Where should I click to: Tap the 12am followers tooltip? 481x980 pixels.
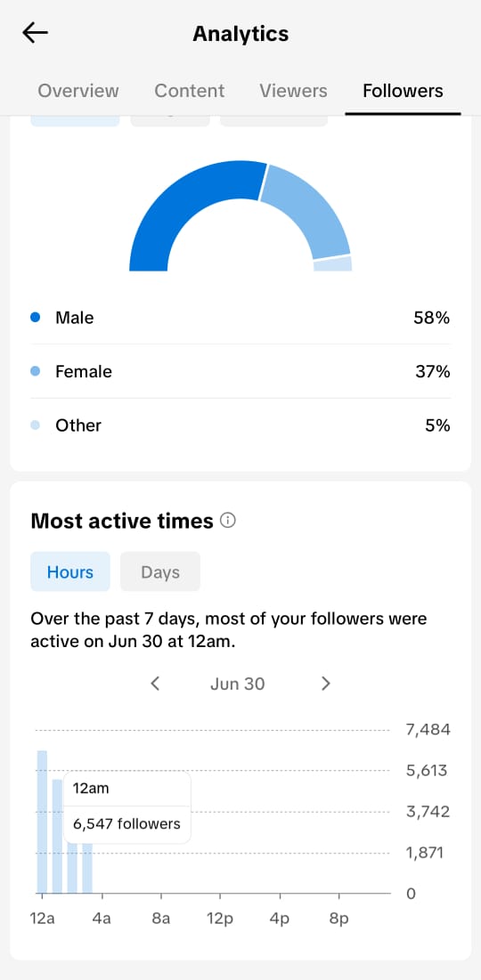[127, 806]
